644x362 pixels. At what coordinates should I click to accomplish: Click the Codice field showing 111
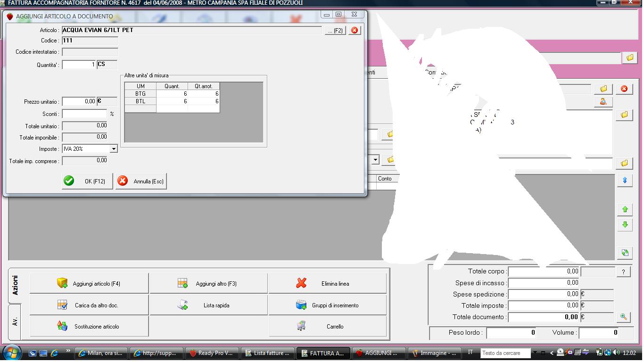click(90, 41)
